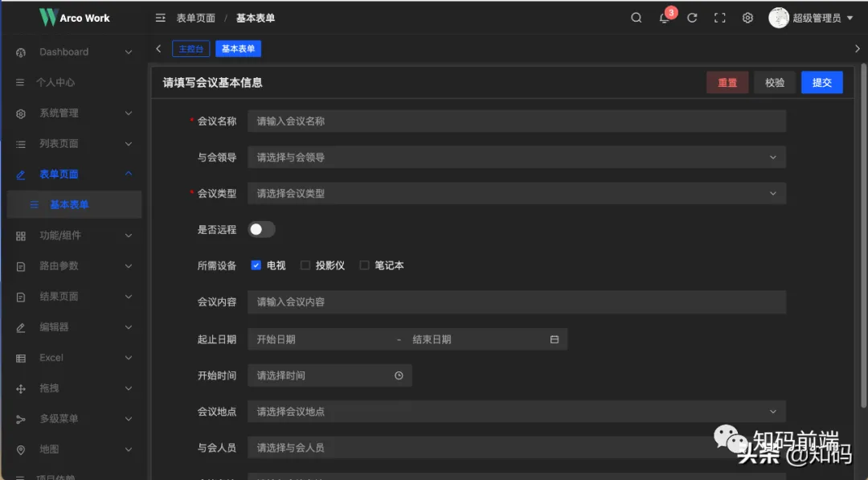Image resolution: width=868 pixels, height=480 pixels.
Task: Switch to the 主控台 tab
Action: 190,48
